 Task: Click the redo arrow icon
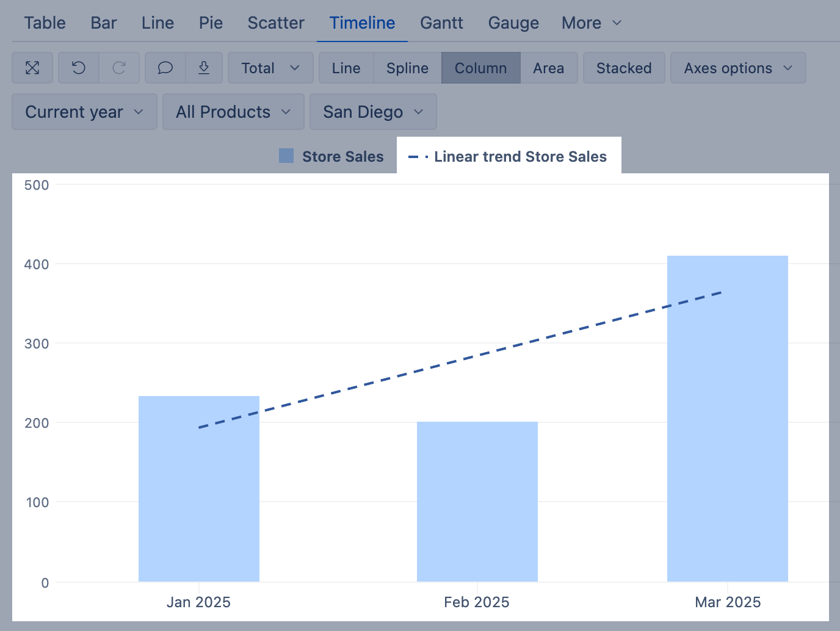click(x=119, y=68)
